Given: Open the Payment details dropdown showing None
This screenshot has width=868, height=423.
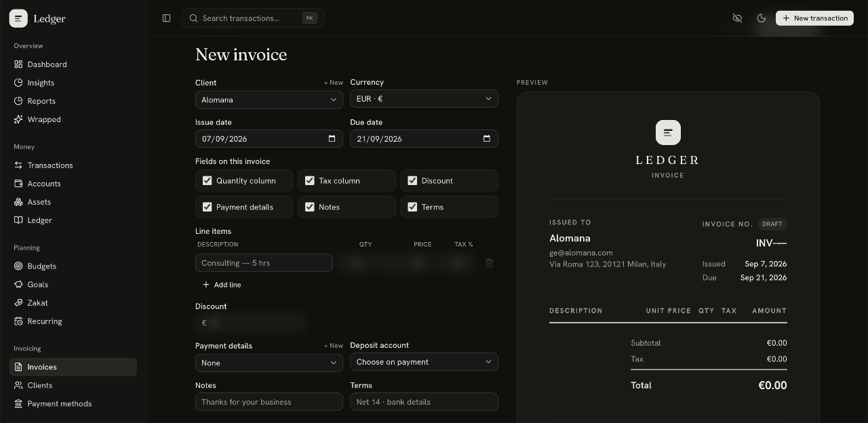Looking at the screenshot, I should pyautogui.click(x=269, y=363).
